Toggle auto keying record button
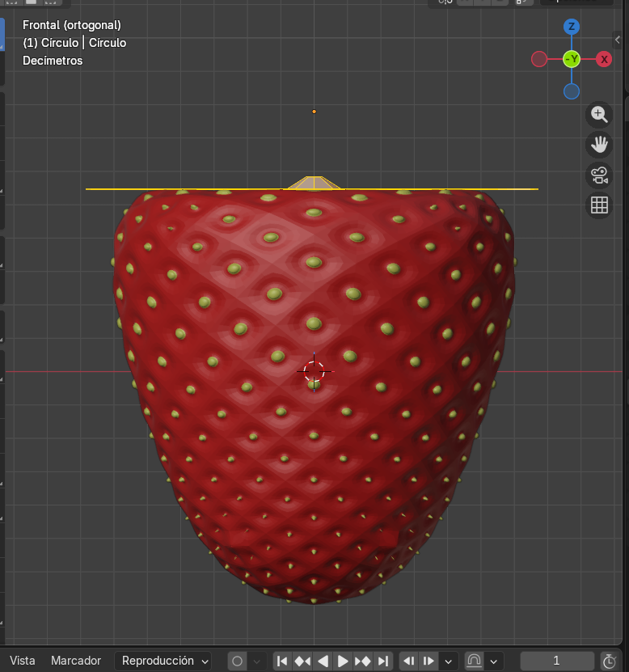This screenshot has height=672, width=629. pyautogui.click(x=237, y=661)
